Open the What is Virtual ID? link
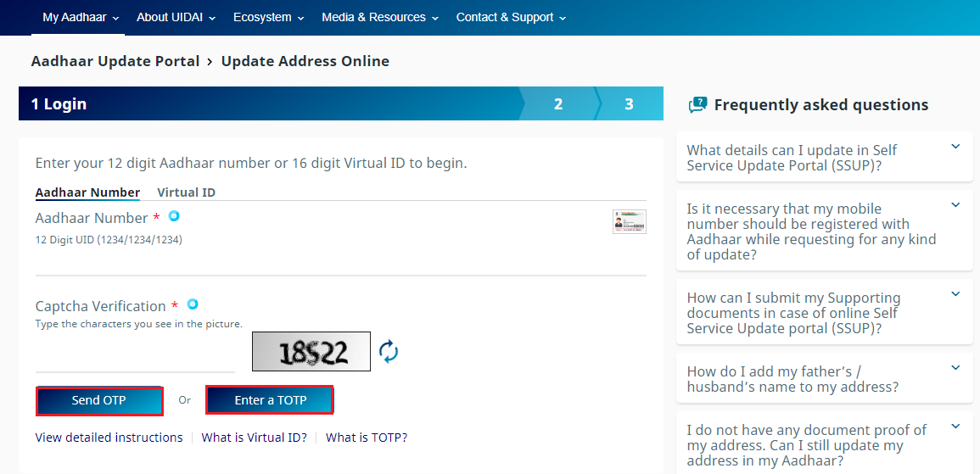 (255, 438)
